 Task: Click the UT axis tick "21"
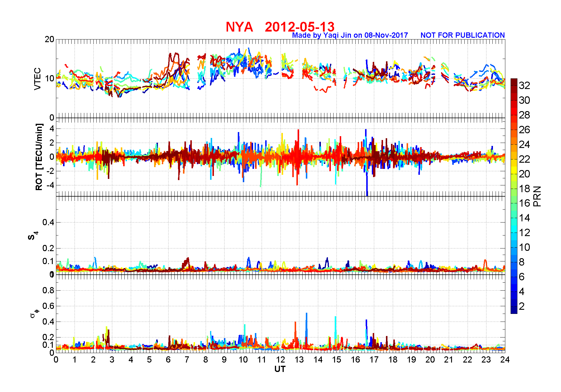point(449,360)
